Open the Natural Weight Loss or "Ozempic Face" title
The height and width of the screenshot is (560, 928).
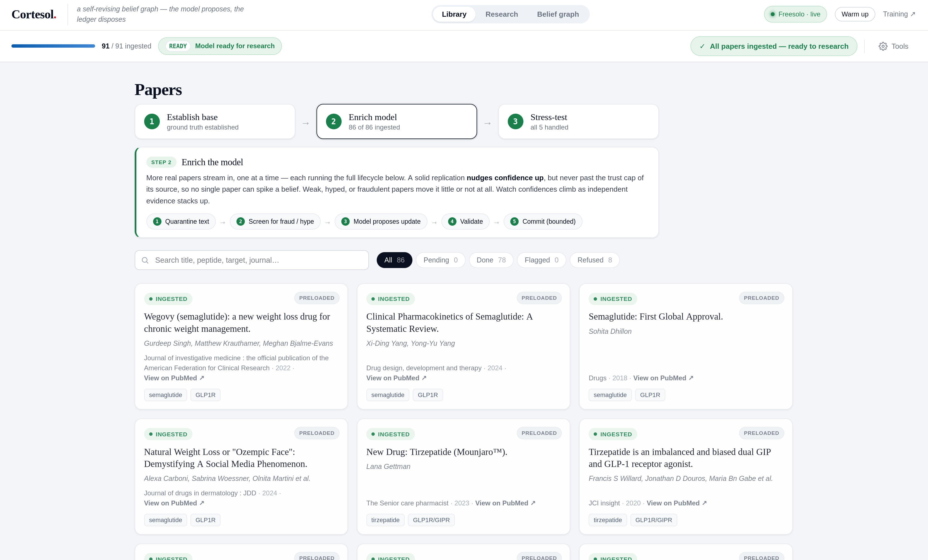(226, 458)
